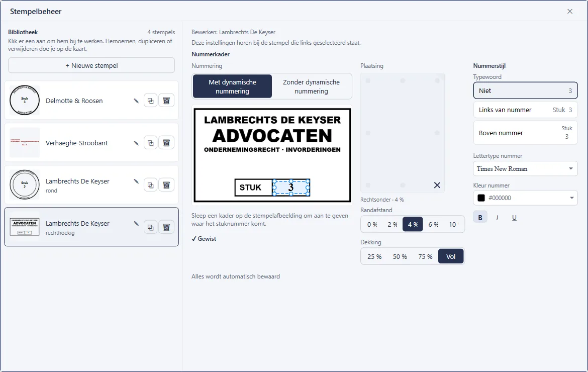Open the Lettertype nummer font dropdown
Image resolution: width=588 pixels, height=372 pixels.
[525, 169]
